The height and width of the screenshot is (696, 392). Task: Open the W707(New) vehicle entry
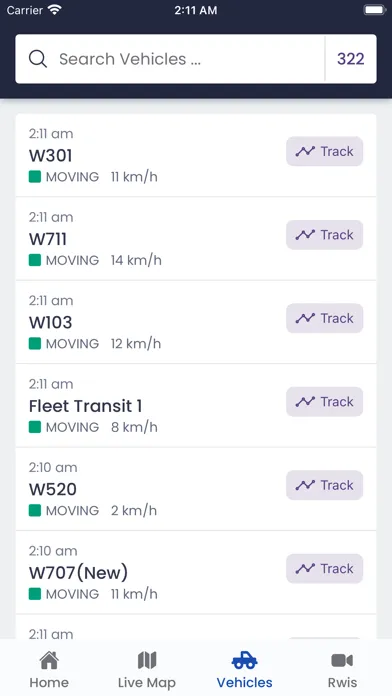click(x=196, y=573)
